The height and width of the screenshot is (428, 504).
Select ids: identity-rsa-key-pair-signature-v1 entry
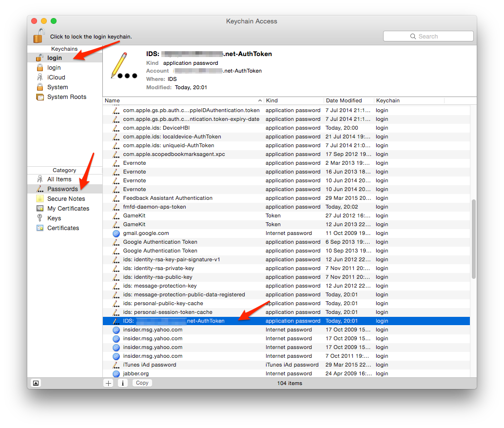[286, 259]
